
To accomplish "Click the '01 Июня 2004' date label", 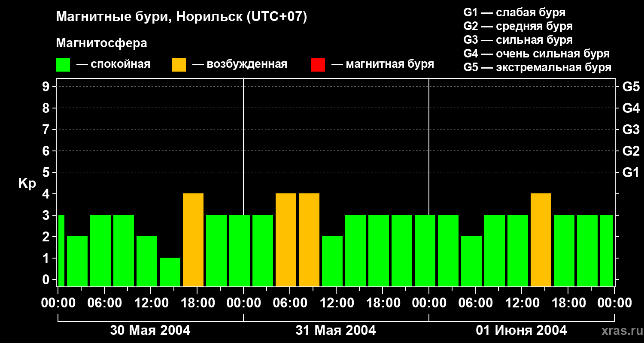I will point(521,331).
